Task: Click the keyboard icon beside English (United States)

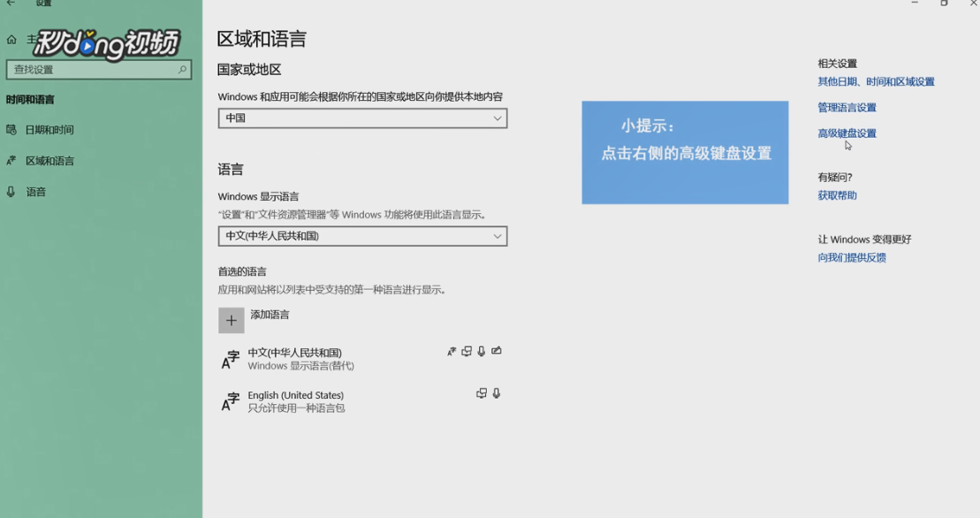Action: pyautogui.click(x=482, y=392)
